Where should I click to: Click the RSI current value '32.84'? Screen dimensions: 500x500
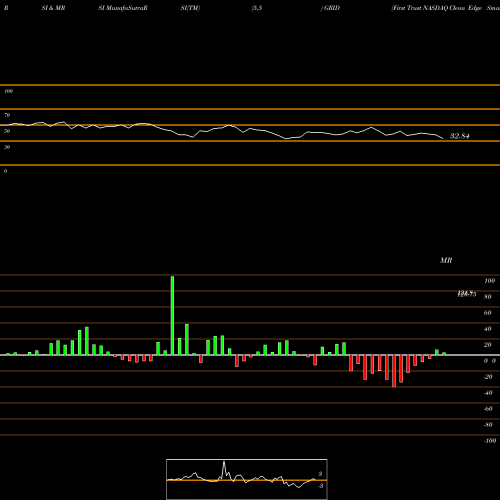(460, 136)
